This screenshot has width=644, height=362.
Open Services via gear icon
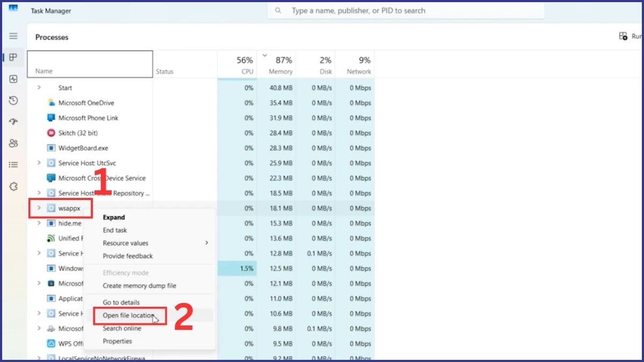click(x=13, y=186)
